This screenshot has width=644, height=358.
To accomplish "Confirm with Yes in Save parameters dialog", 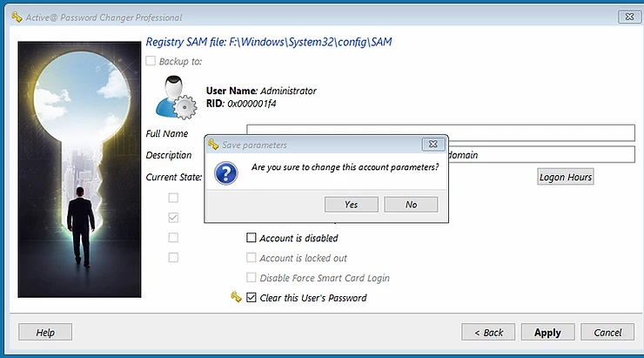I will click(352, 205).
